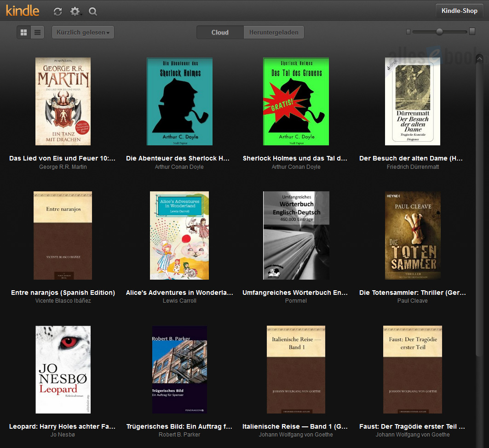Click title 'Das Lied von Eis und Feuer 10:...'

63,158
